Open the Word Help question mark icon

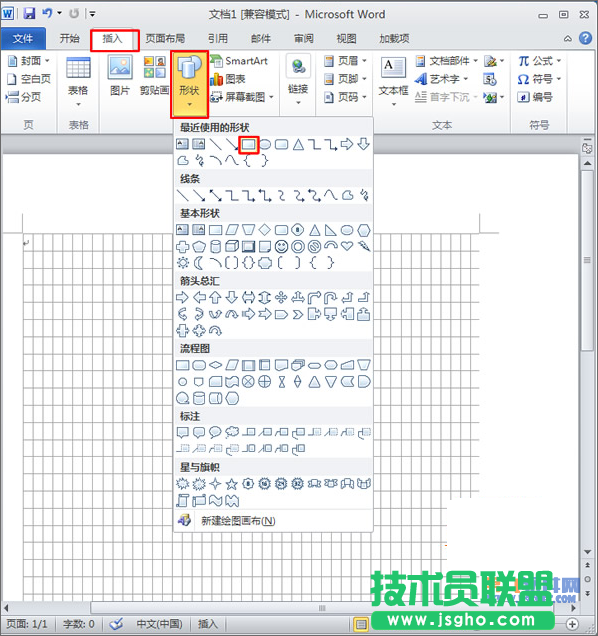(585, 38)
